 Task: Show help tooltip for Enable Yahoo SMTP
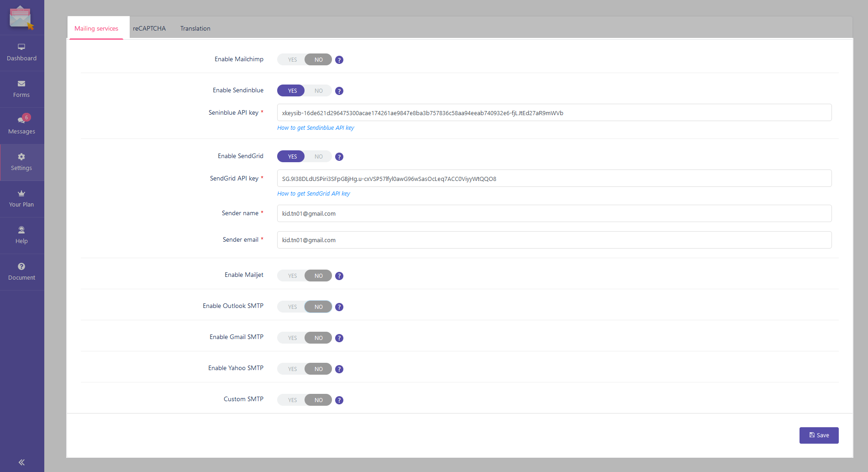point(339,369)
